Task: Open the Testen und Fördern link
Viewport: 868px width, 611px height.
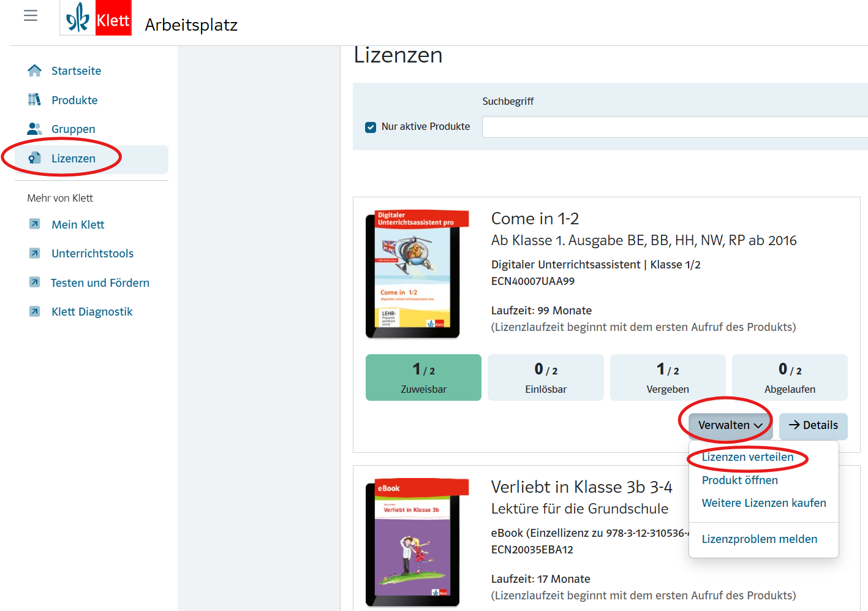Action: 100,283
